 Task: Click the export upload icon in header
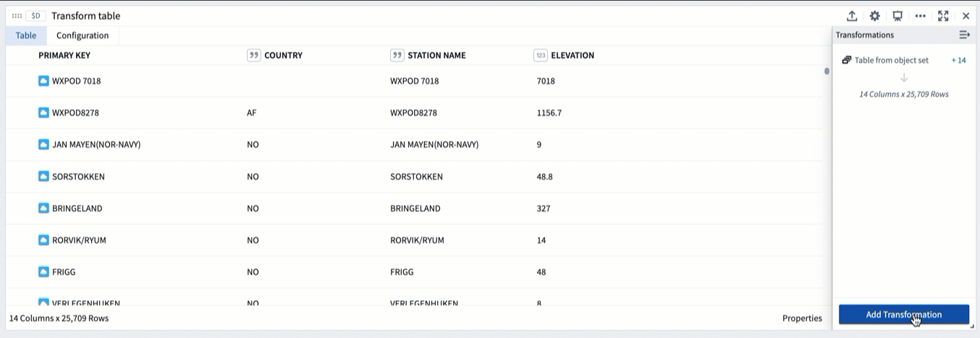coord(852,16)
